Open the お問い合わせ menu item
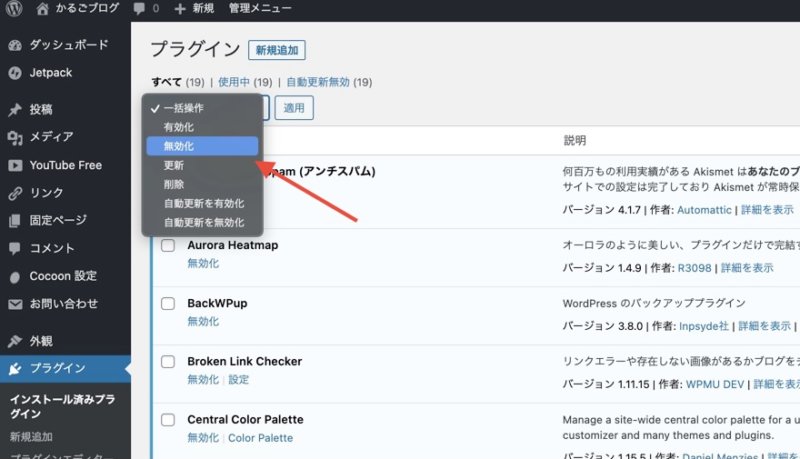Image resolution: width=800 pixels, height=459 pixels. [x=65, y=304]
